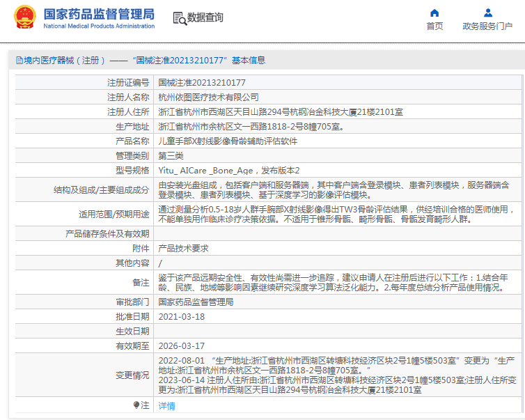Click the 变更情况 row label
Viewport: 525px width, 420px height.
pos(132,375)
